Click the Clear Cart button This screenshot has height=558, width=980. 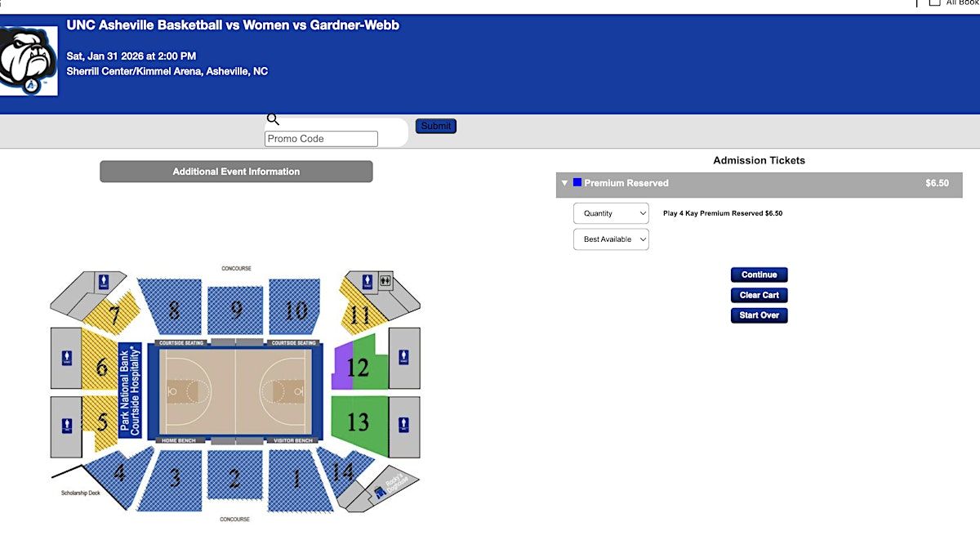point(759,295)
